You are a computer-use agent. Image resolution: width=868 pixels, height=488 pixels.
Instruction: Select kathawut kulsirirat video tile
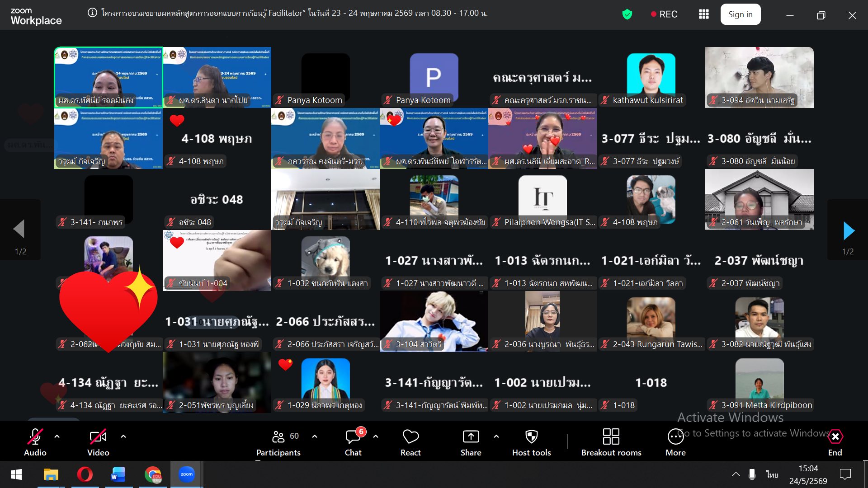click(x=651, y=77)
